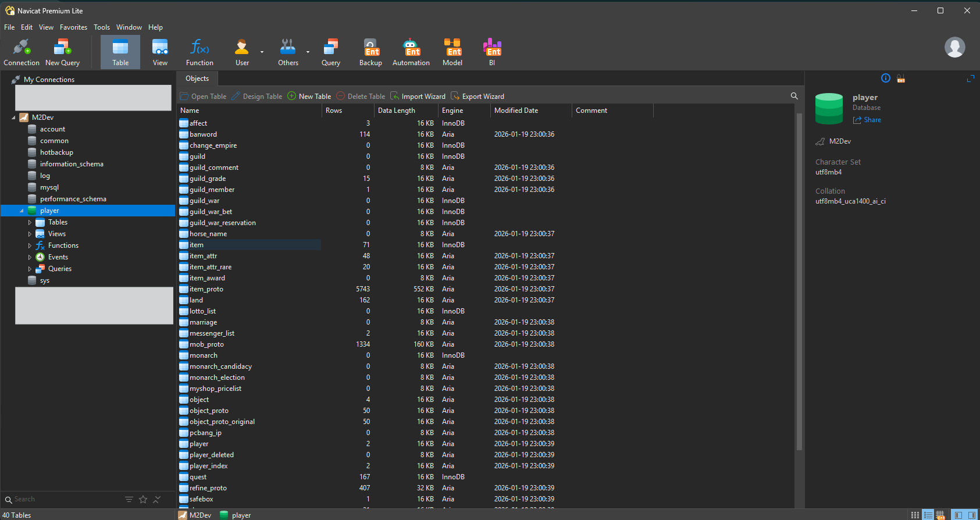Click the New Query toolbar icon

[62, 52]
